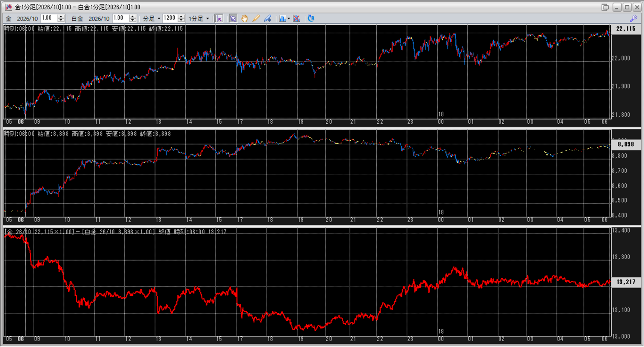Click the 金 multiplier spinner arrows
The image size is (644, 347).
[x=61, y=18]
